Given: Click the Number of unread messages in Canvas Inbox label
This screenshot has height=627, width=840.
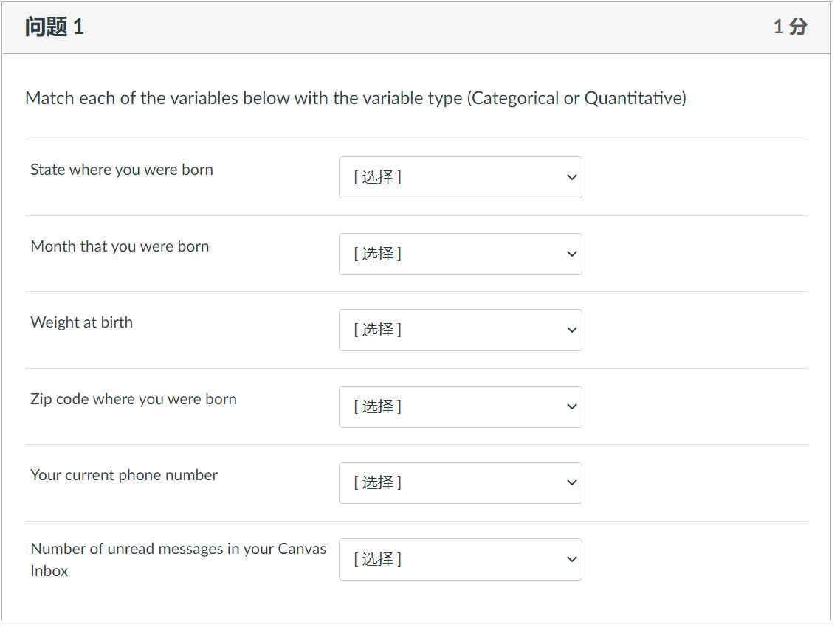Looking at the screenshot, I should (x=179, y=560).
